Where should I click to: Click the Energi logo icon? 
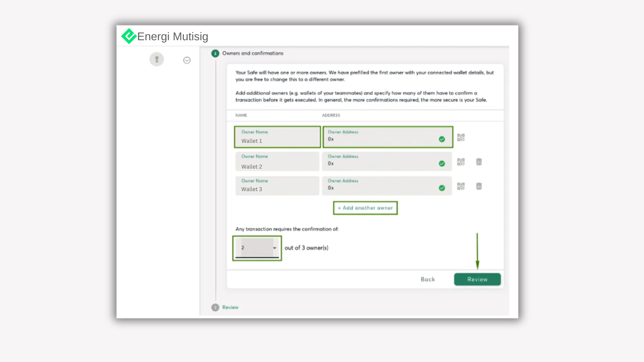[x=129, y=36]
